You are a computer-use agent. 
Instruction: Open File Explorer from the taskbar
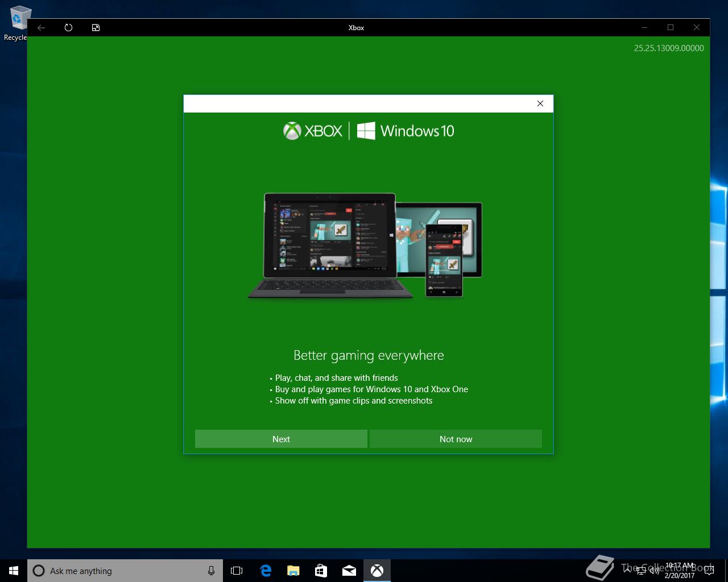point(293,571)
